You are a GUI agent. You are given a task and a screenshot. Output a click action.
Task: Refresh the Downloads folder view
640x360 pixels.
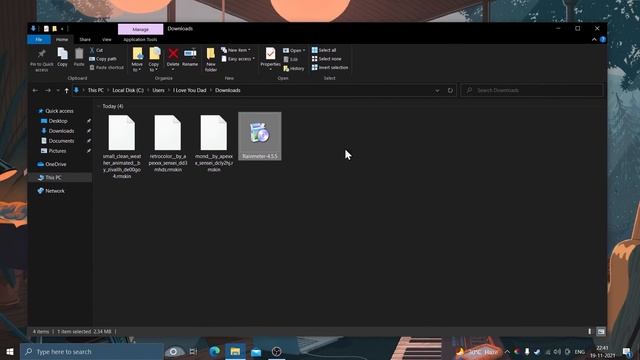[450, 90]
